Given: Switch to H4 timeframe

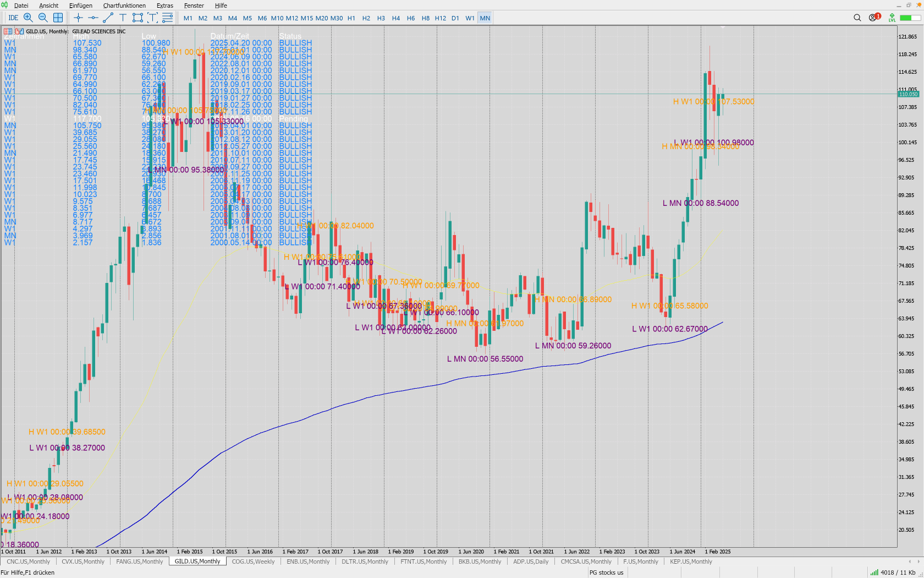Looking at the screenshot, I should click(396, 18).
